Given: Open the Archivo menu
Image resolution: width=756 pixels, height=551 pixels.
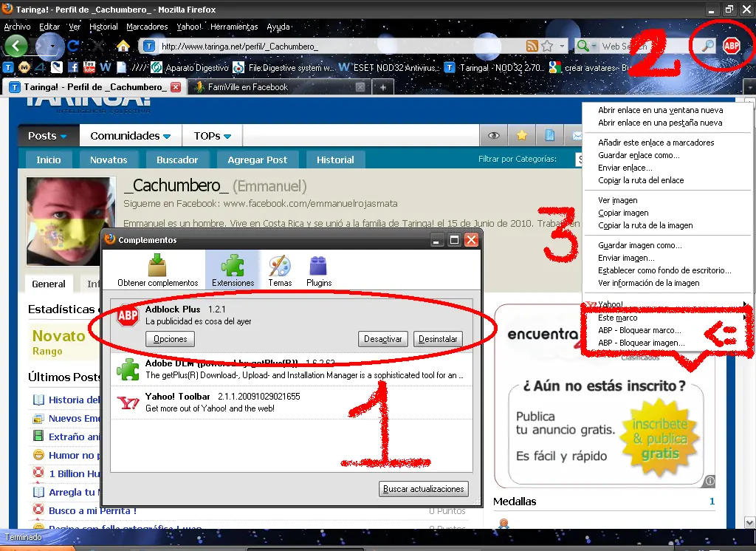Looking at the screenshot, I should [18, 27].
